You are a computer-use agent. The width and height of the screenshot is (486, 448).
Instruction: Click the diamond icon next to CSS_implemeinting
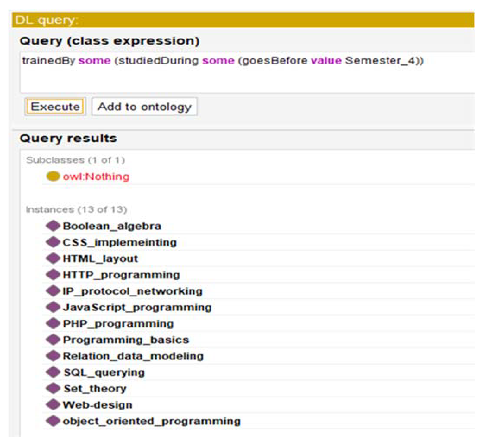(53, 242)
